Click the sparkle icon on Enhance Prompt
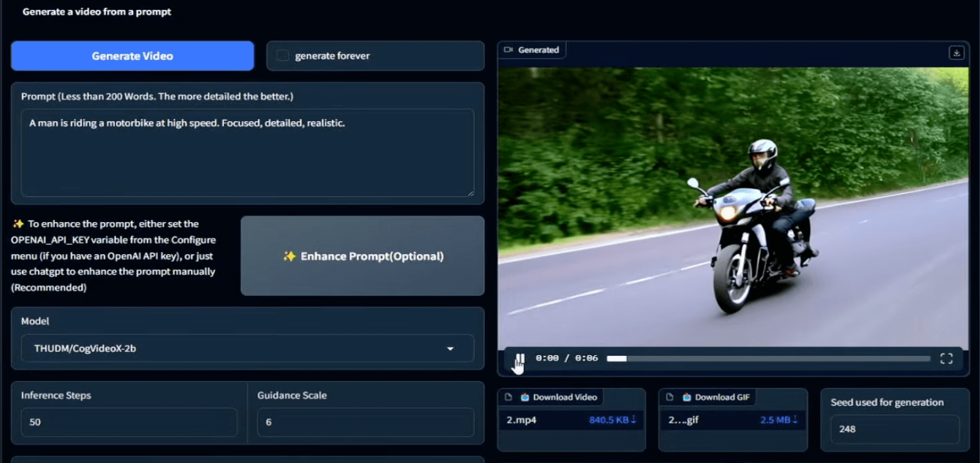Image resolution: width=980 pixels, height=463 pixels. pos(289,256)
